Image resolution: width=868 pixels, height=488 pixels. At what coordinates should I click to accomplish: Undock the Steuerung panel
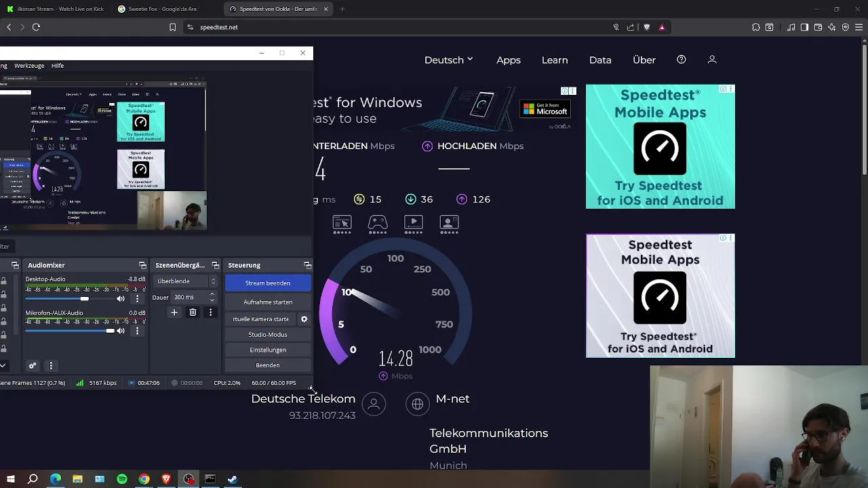coord(307,265)
